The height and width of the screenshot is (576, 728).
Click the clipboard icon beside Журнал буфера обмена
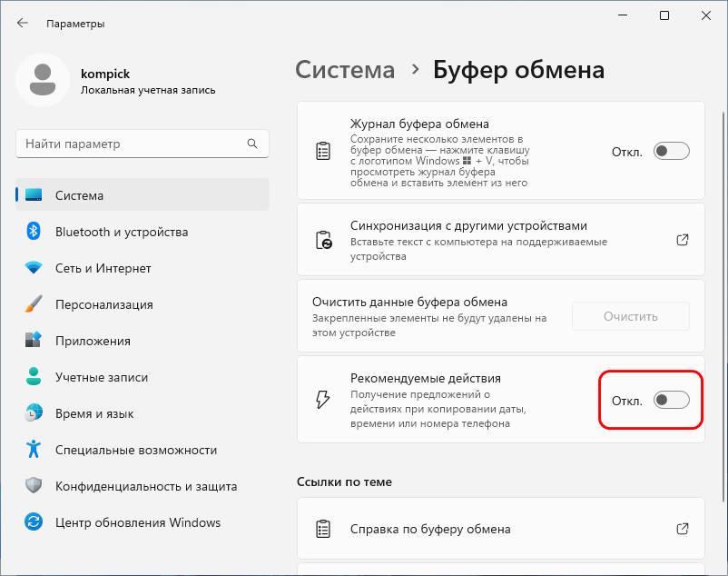[x=323, y=151]
